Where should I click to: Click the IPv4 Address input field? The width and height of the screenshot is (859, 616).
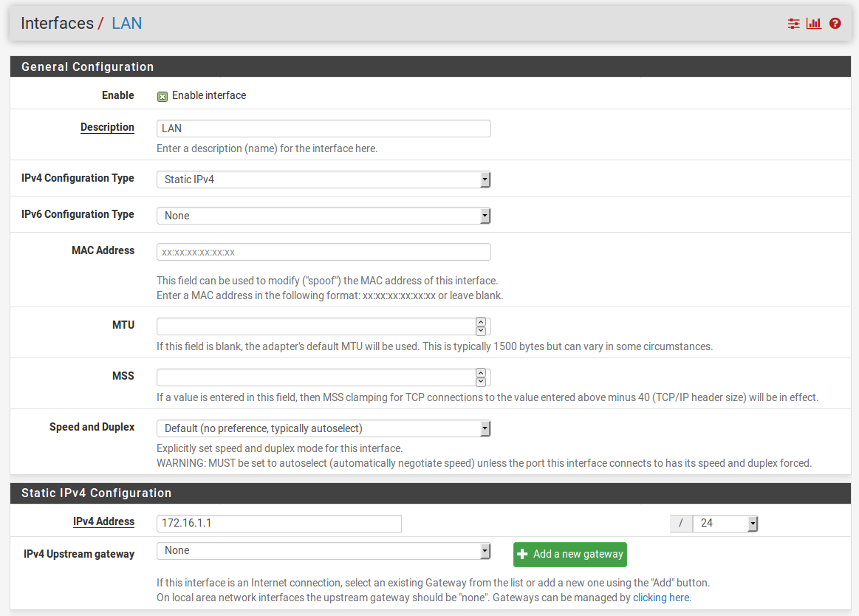(x=278, y=523)
